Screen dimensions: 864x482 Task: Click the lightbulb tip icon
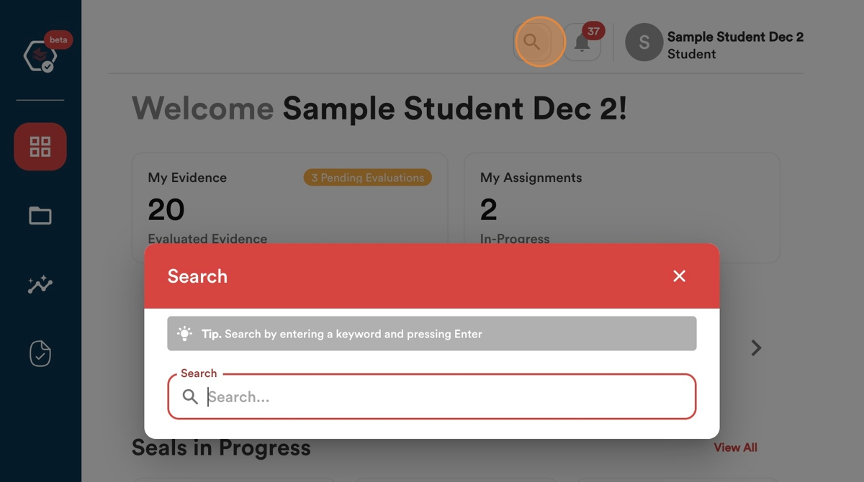tap(185, 333)
